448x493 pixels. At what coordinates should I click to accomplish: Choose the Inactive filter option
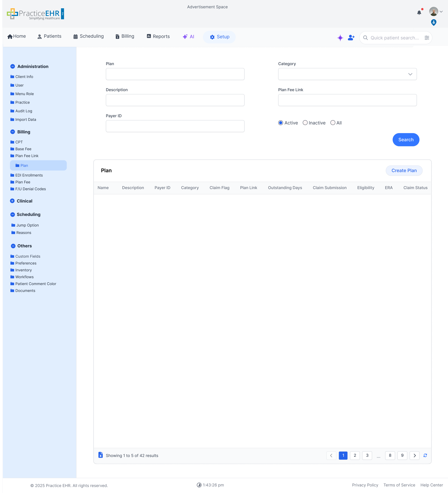[x=305, y=123]
